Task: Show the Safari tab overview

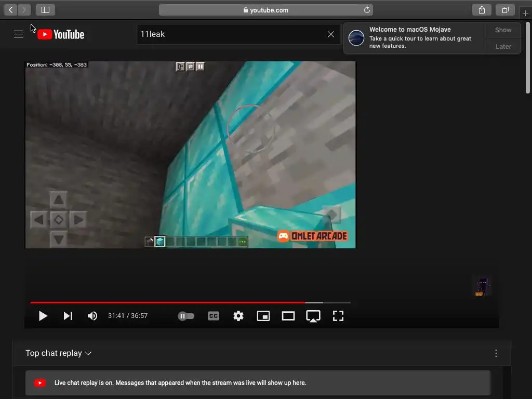Action: (x=506, y=10)
